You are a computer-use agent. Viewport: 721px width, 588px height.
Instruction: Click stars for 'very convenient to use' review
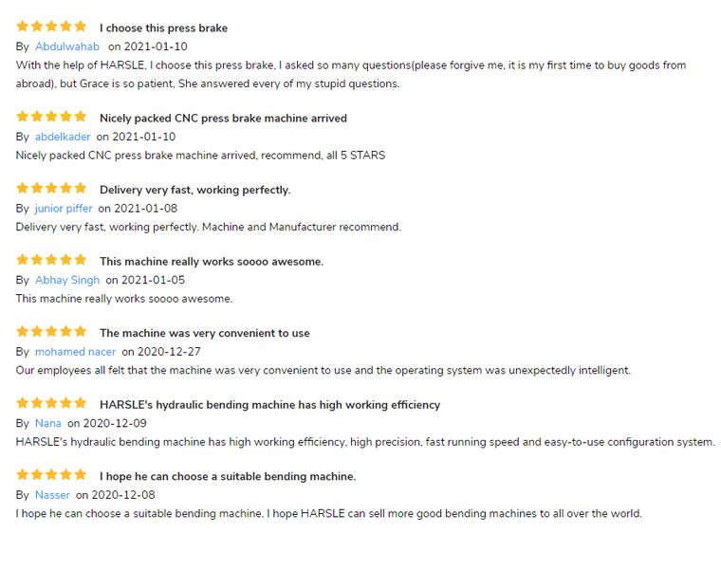pyautogui.click(x=51, y=332)
